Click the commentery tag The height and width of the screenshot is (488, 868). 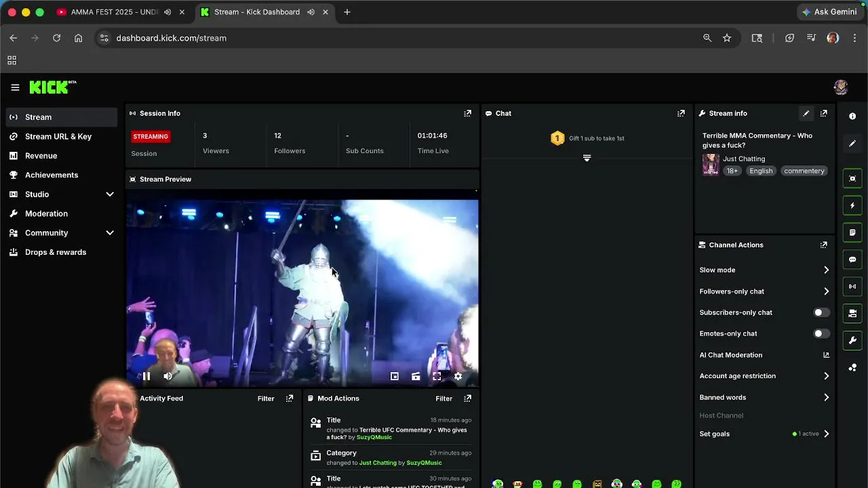point(804,171)
